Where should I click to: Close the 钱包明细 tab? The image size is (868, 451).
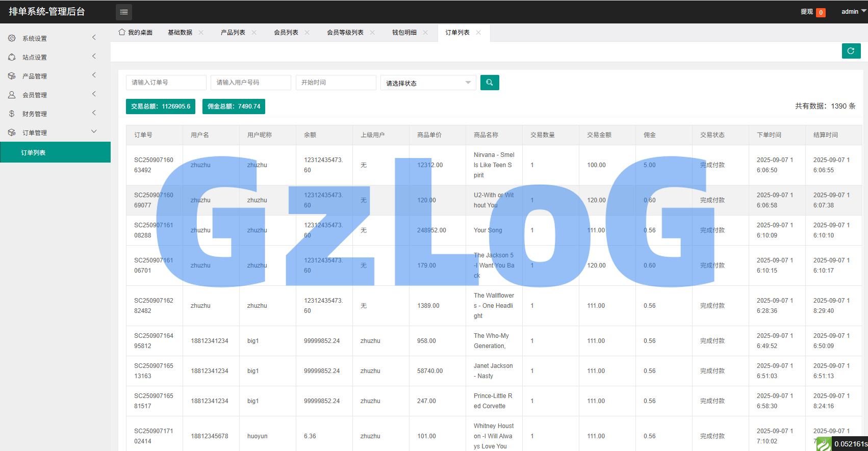[x=425, y=33]
